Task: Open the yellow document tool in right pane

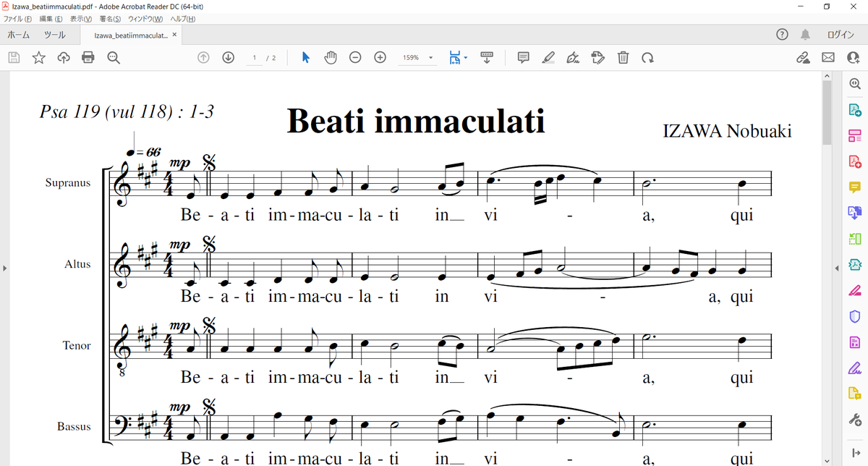Action: point(854,394)
